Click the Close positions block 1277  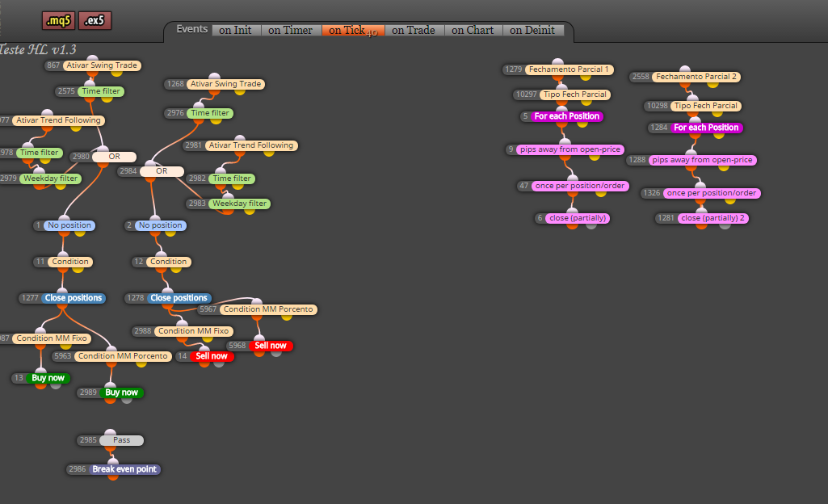73,298
